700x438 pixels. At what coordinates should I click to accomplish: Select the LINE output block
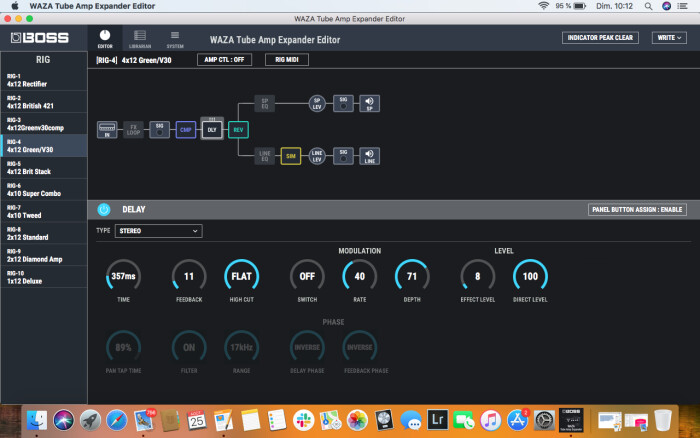[370, 156]
